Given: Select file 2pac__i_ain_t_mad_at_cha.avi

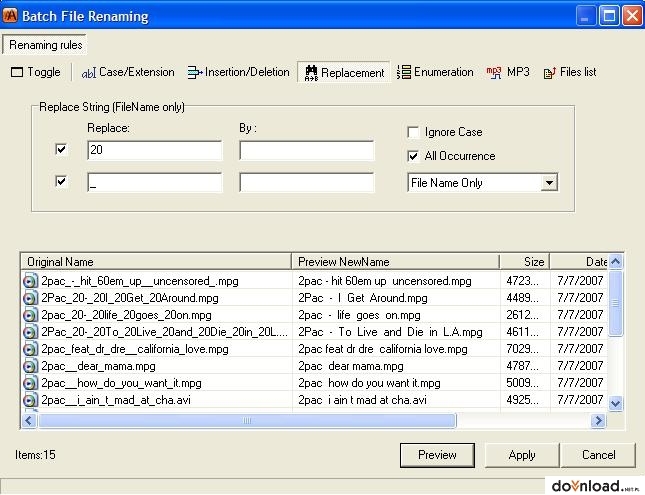Looking at the screenshot, I should pos(116,400).
